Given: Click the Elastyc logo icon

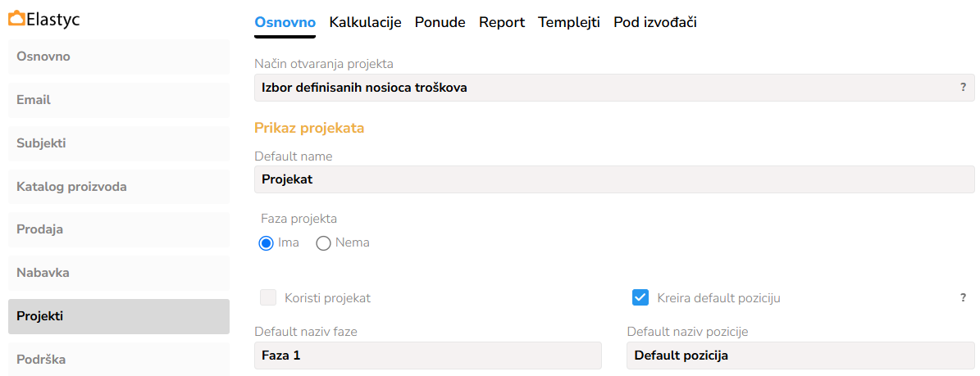Looking at the screenshot, I should (16, 19).
